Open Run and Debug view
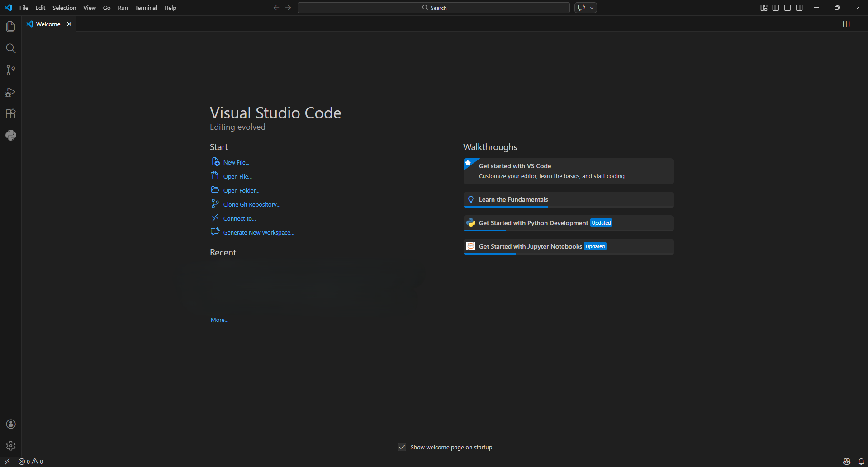This screenshot has width=868, height=467. coord(11,92)
